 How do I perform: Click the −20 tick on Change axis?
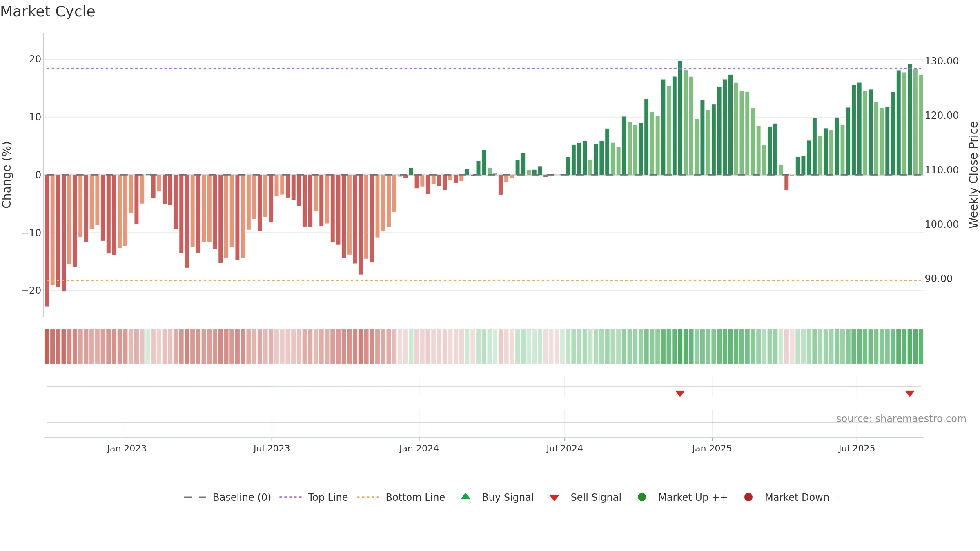[x=31, y=291]
